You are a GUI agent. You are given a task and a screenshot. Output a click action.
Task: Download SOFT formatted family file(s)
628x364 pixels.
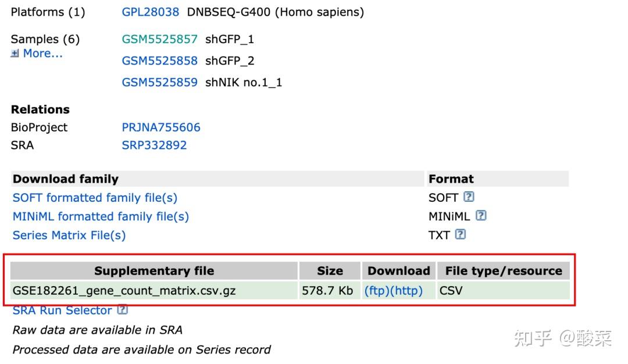point(95,198)
